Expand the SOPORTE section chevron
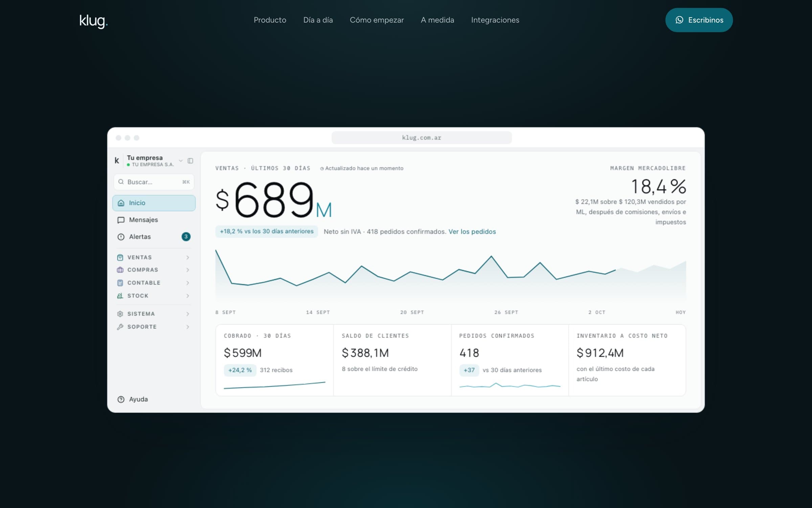 point(188,327)
